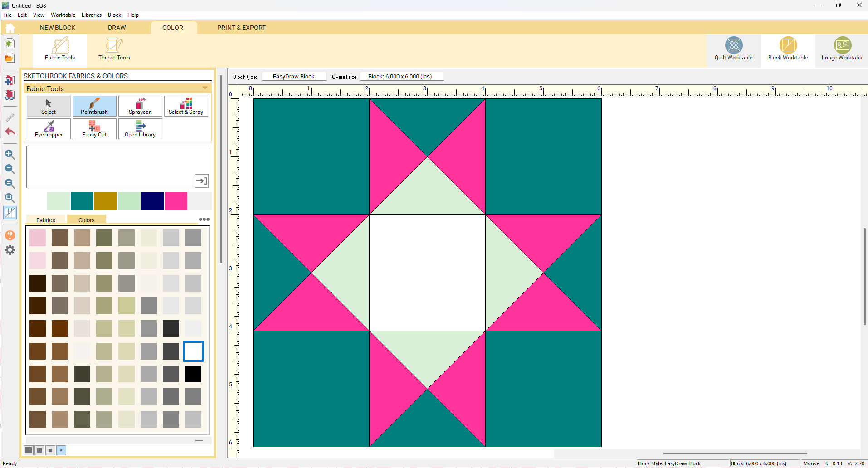The width and height of the screenshot is (868, 468).
Task: Collapse the Fabric Tools panel
Action: coord(205,88)
